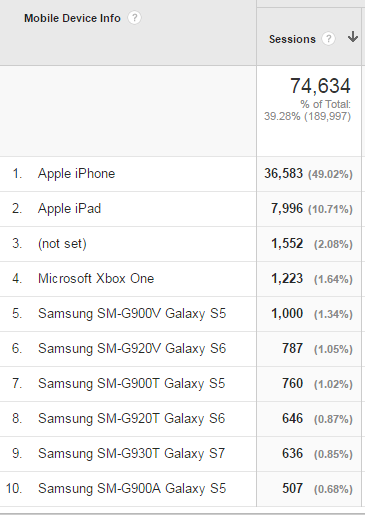Open Samsung SM-G900T Galaxy S5 entry
This screenshot has height=515, width=365.
pos(132,384)
